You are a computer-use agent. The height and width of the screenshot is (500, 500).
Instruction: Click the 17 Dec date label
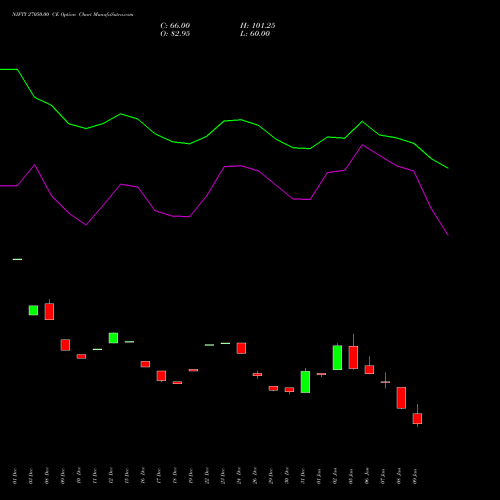pyautogui.click(x=159, y=476)
